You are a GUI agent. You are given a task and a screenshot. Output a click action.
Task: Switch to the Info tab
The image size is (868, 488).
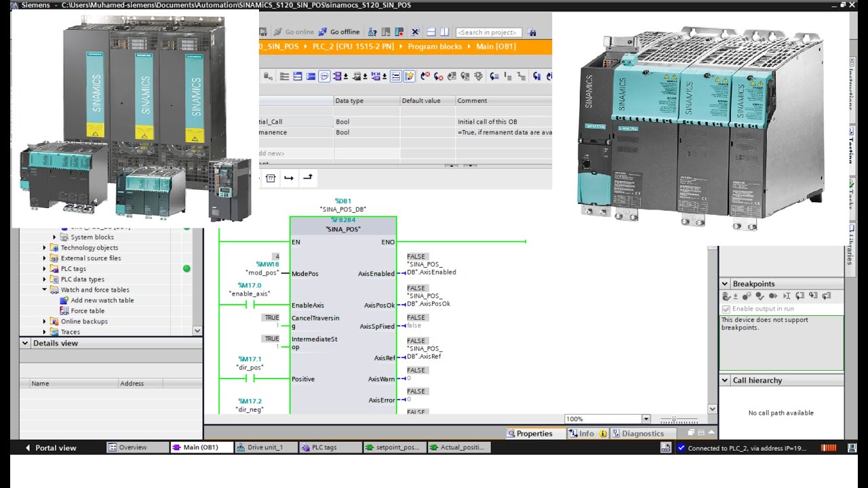(x=587, y=434)
